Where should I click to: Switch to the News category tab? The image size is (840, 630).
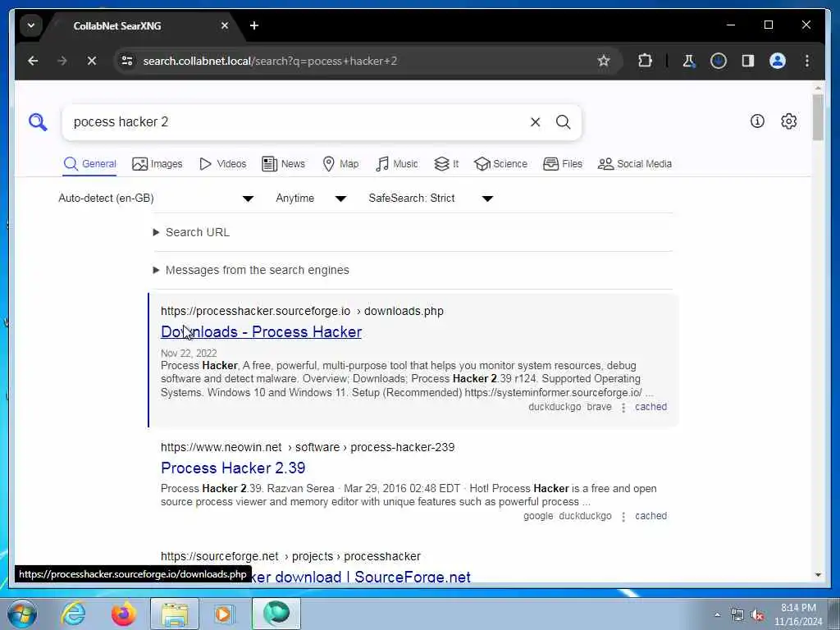(283, 164)
